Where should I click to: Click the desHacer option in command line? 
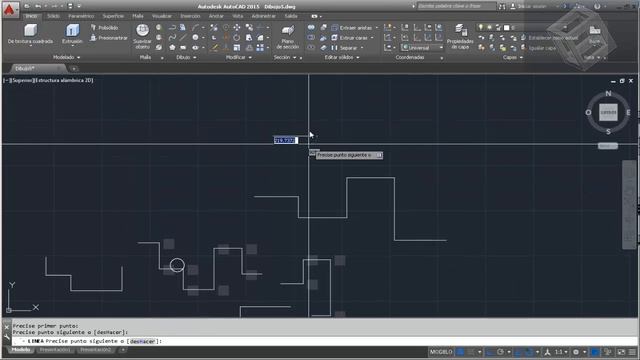pyautogui.click(x=142, y=341)
